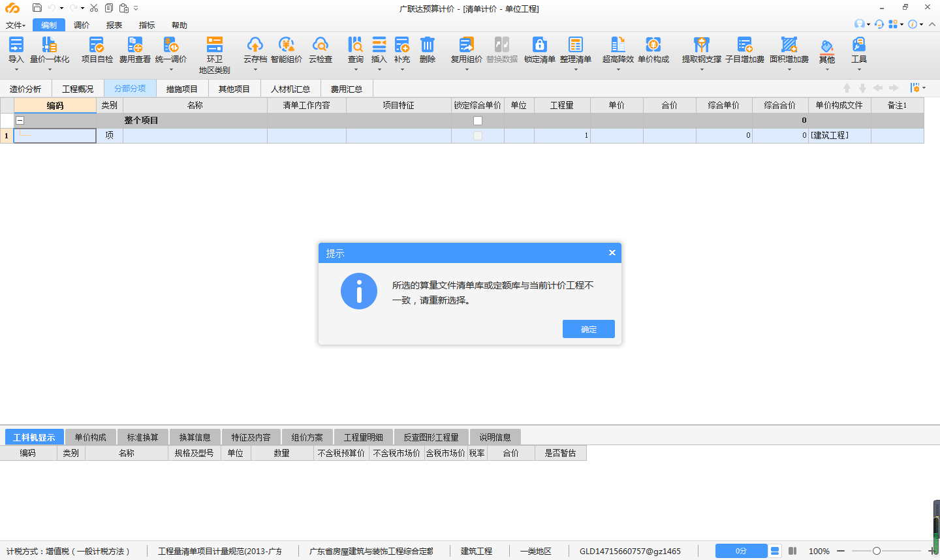The image size is (940, 560).
Task: Click the 统一调价 price adjustment icon
Action: pos(171,44)
